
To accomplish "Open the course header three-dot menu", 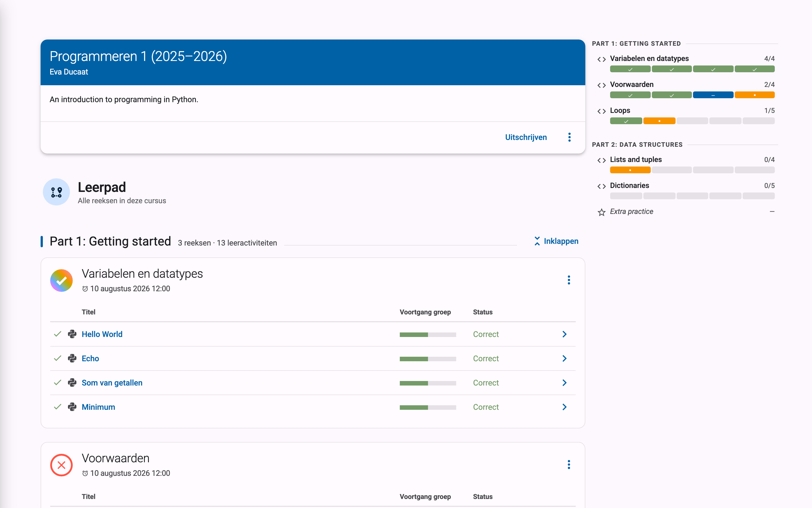I will point(570,137).
